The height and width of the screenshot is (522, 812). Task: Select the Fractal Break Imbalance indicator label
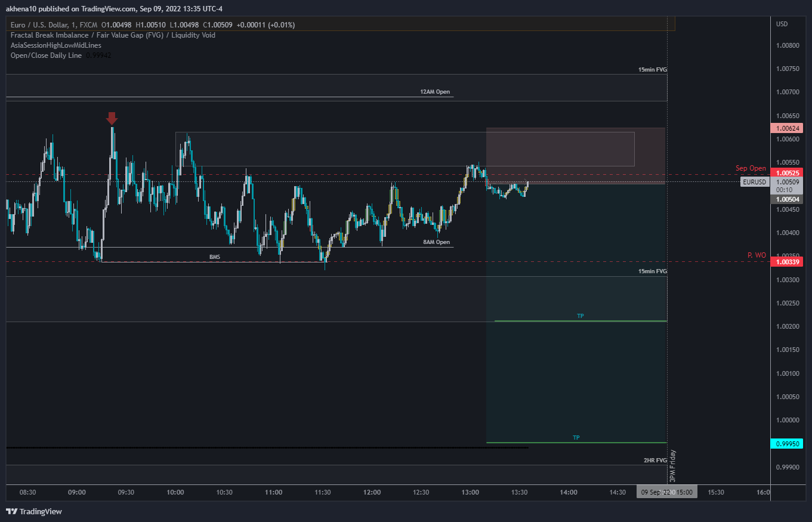click(x=113, y=35)
